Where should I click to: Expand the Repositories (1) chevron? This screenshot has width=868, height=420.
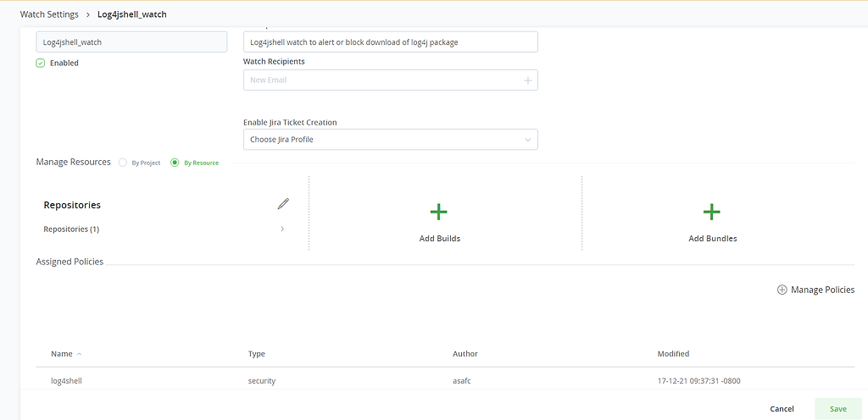(282, 229)
